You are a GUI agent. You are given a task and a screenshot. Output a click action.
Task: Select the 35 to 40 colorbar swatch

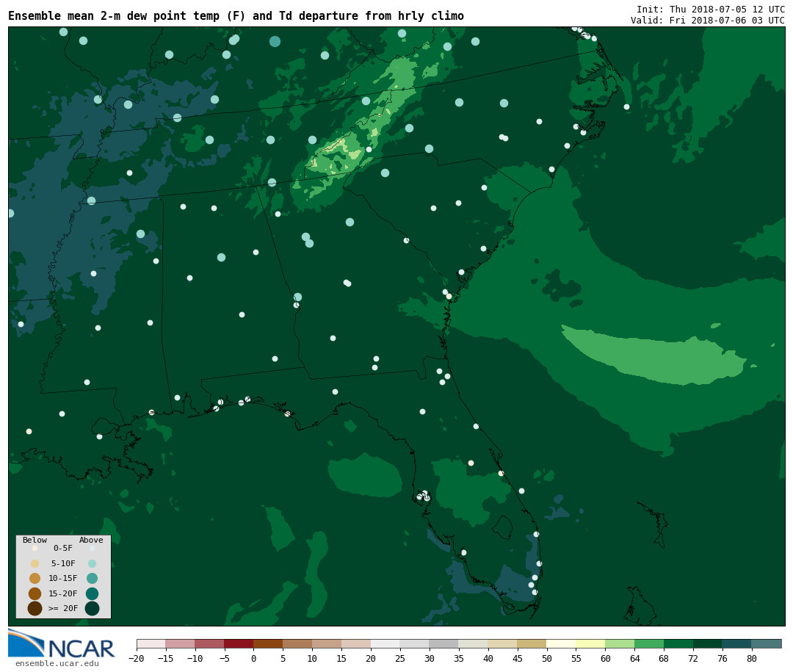click(x=474, y=643)
